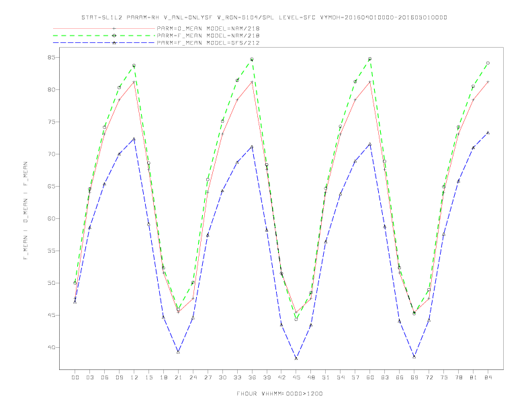Click blue GFS triangle marker at hour 12 peak
532x411 pixels.
(x=134, y=139)
